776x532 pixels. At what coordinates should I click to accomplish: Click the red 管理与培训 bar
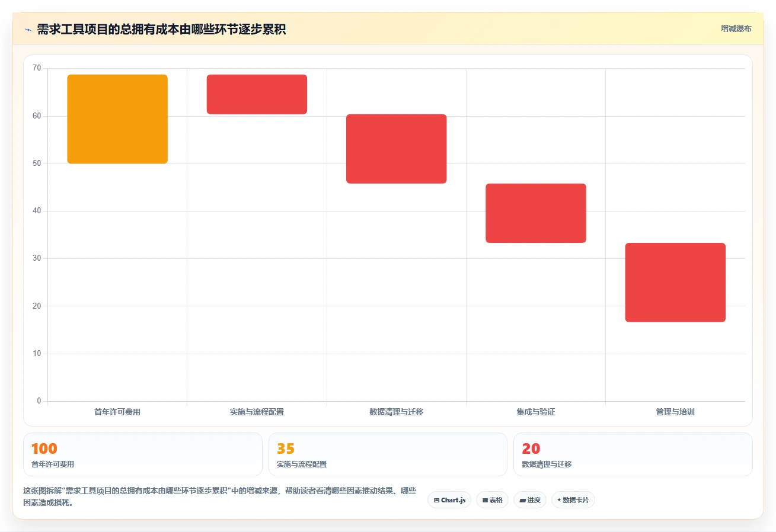point(675,283)
